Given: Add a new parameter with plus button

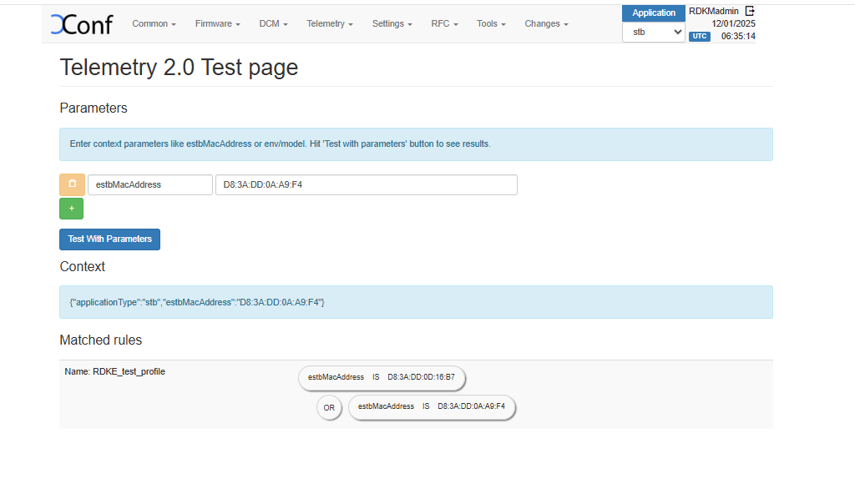Looking at the screenshot, I should click(72, 209).
